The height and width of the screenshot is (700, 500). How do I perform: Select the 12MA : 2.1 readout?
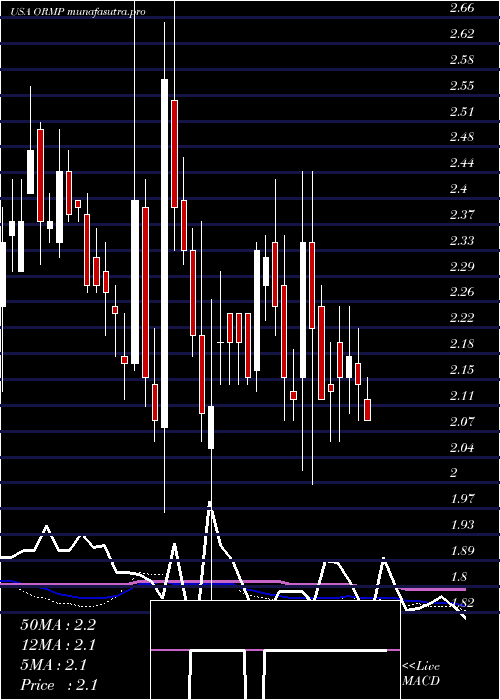click(58, 645)
